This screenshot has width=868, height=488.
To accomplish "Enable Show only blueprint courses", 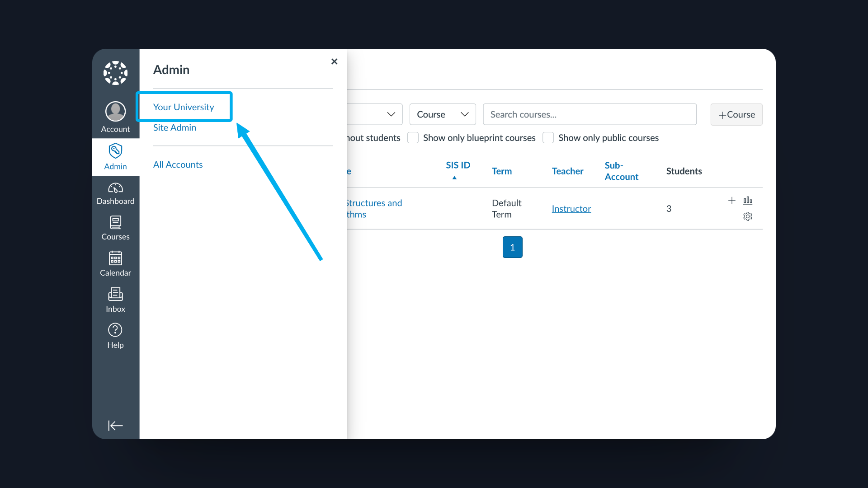I will (413, 137).
